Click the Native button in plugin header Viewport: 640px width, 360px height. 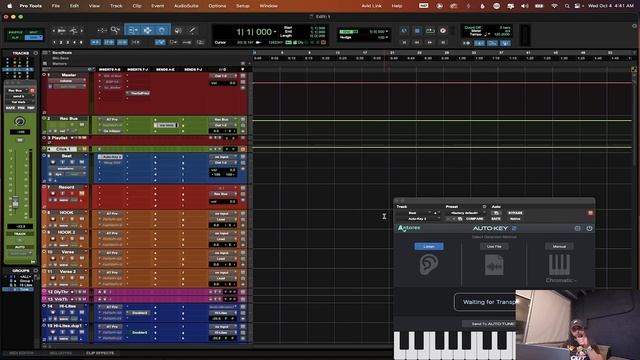515,219
